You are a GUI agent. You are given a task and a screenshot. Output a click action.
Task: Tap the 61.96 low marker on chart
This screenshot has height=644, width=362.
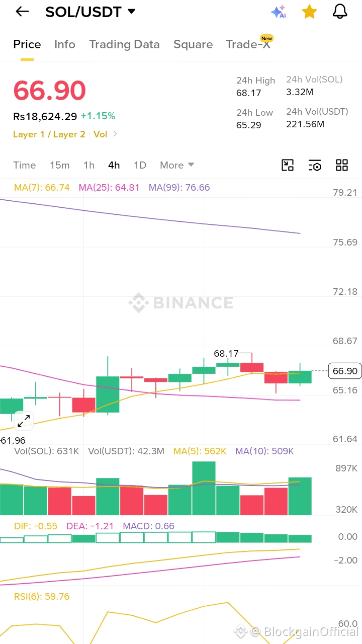tap(13, 441)
